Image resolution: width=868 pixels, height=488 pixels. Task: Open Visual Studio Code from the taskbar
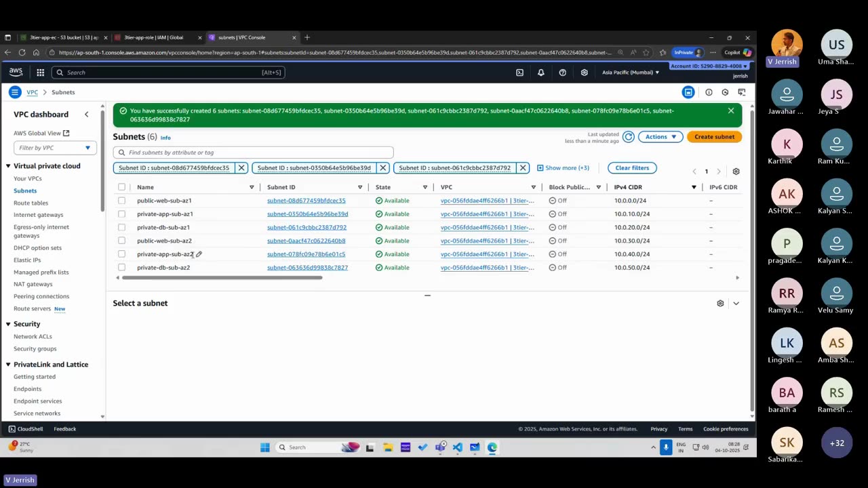tap(457, 447)
